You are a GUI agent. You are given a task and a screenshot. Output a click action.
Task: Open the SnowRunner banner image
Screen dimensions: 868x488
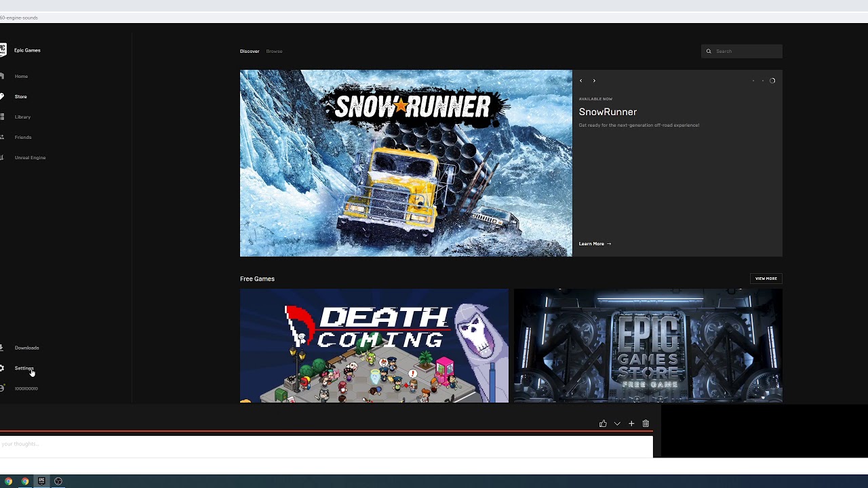(x=406, y=163)
